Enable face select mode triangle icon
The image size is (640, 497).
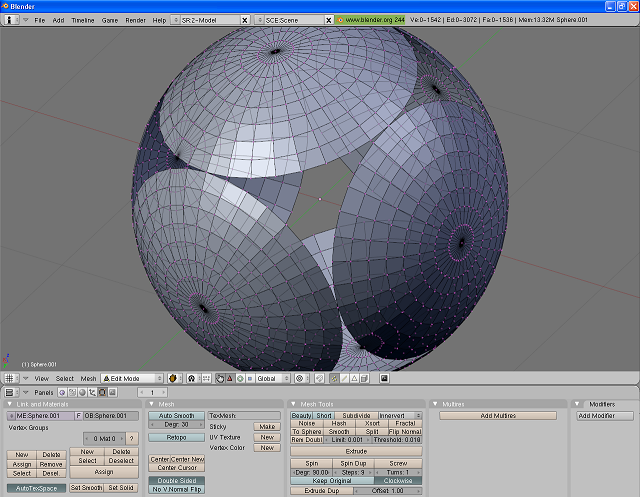coord(354,378)
